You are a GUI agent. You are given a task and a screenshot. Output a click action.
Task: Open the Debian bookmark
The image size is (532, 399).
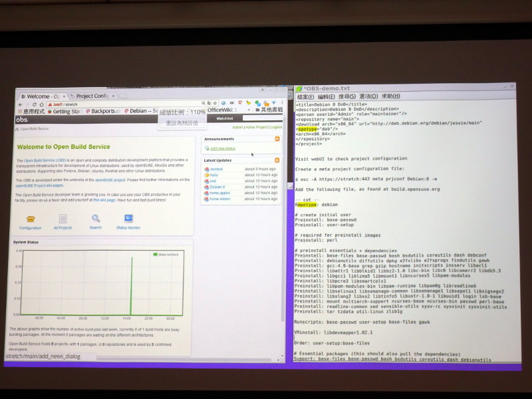(x=141, y=111)
